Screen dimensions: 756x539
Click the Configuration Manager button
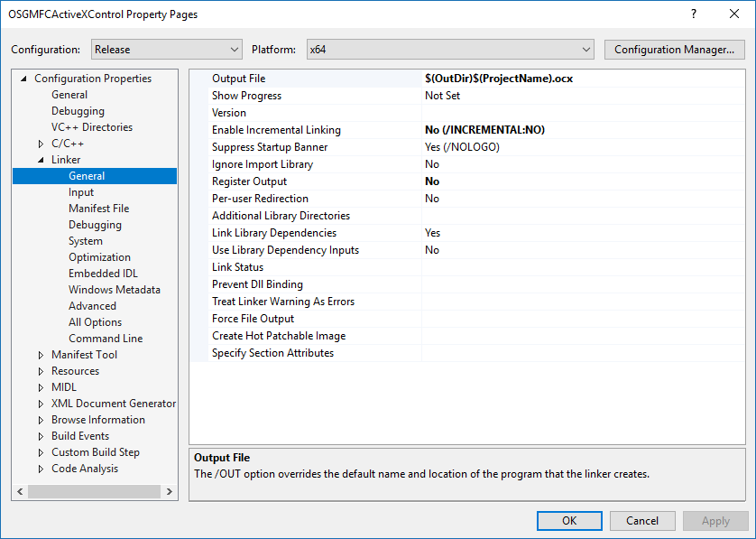pos(675,50)
